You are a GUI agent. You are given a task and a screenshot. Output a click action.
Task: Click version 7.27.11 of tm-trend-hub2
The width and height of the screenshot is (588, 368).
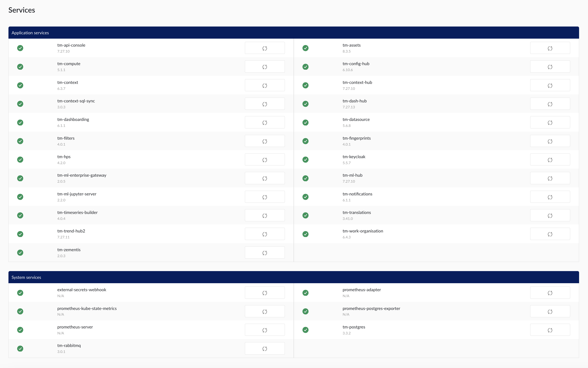[63, 237]
